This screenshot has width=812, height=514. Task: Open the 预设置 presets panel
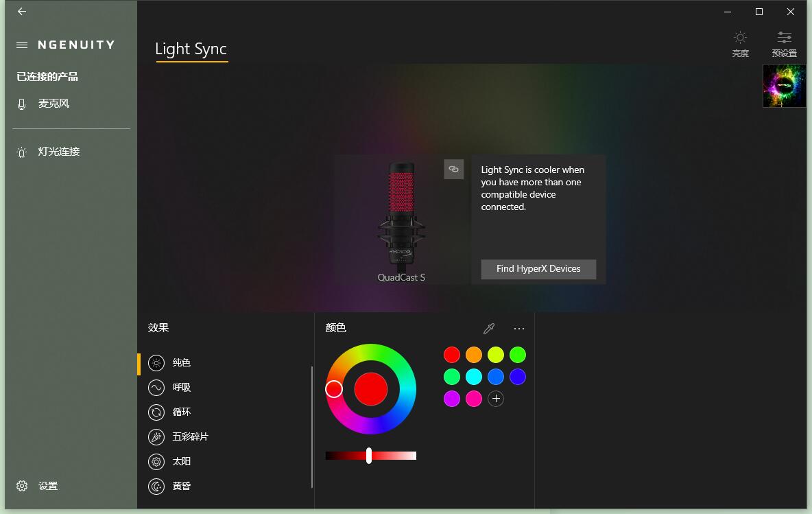(784, 44)
